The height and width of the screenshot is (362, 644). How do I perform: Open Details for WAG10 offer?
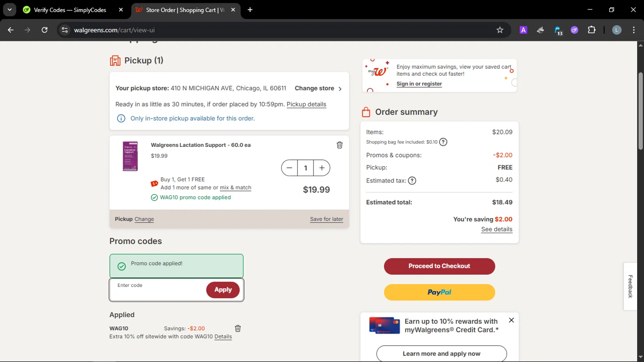(223, 337)
